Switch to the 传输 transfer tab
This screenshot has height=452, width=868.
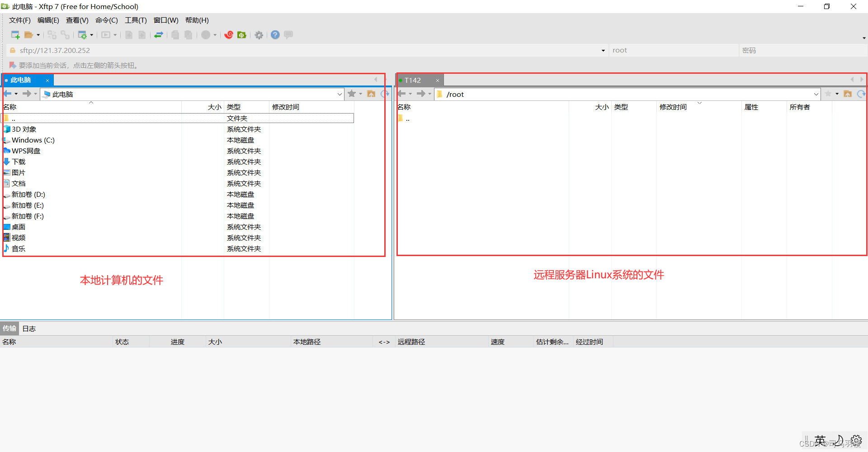pyautogui.click(x=9, y=328)
